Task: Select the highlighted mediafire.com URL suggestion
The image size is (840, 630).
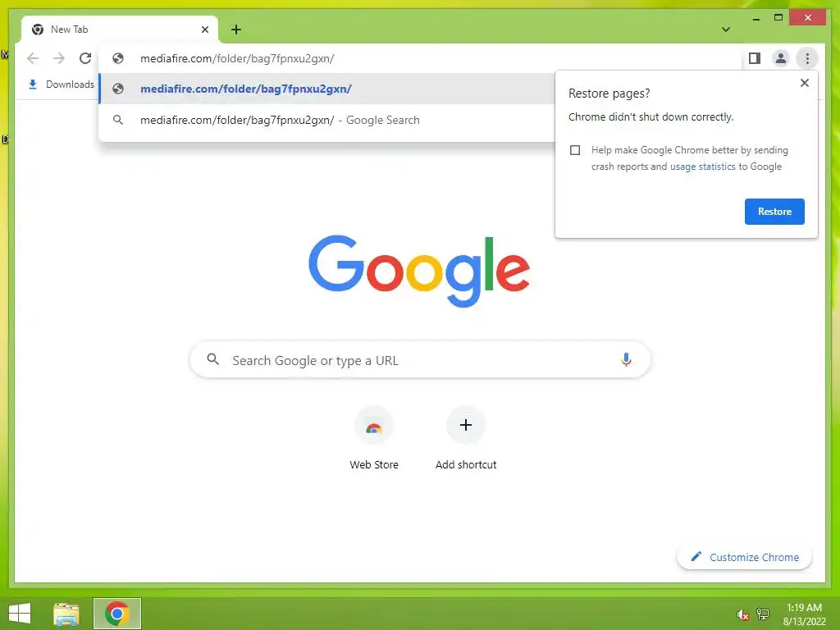Action: tap(326, 89)
